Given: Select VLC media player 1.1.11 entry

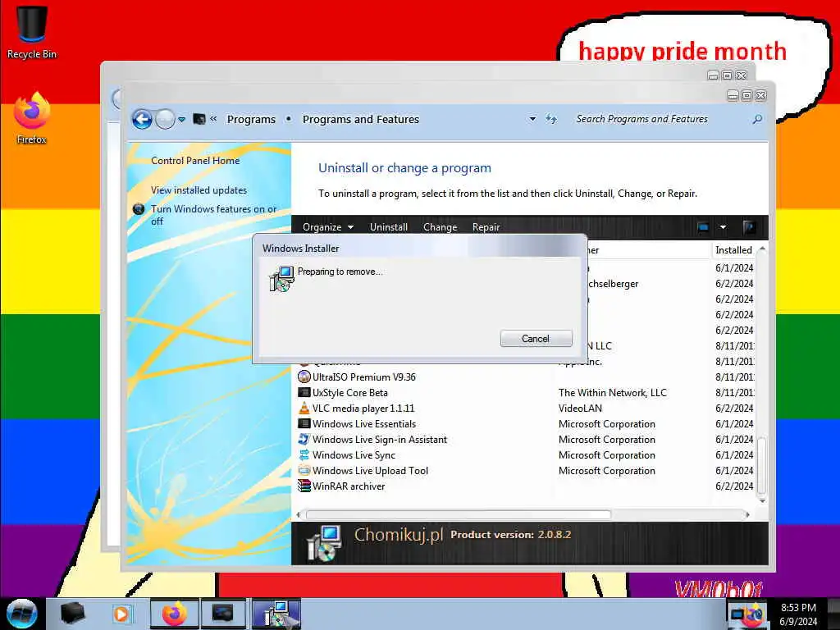Looking at the screenshot, I should 363,409.
